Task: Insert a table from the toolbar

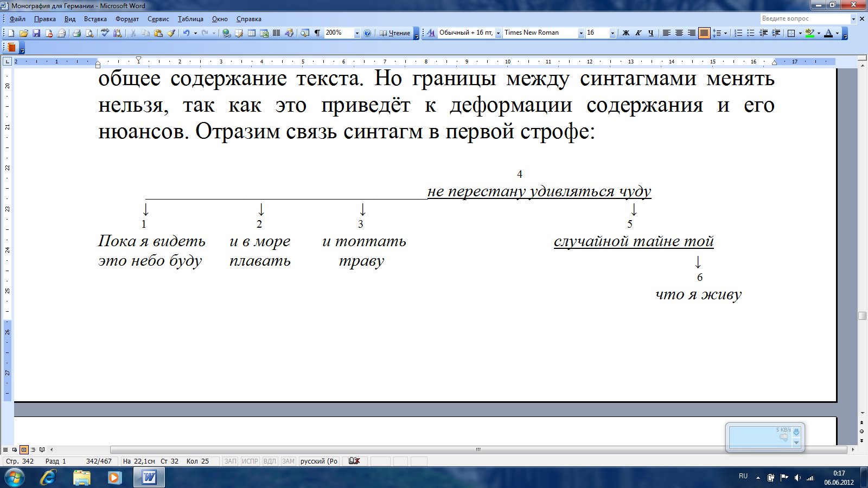Action: (x=252, y=33)
